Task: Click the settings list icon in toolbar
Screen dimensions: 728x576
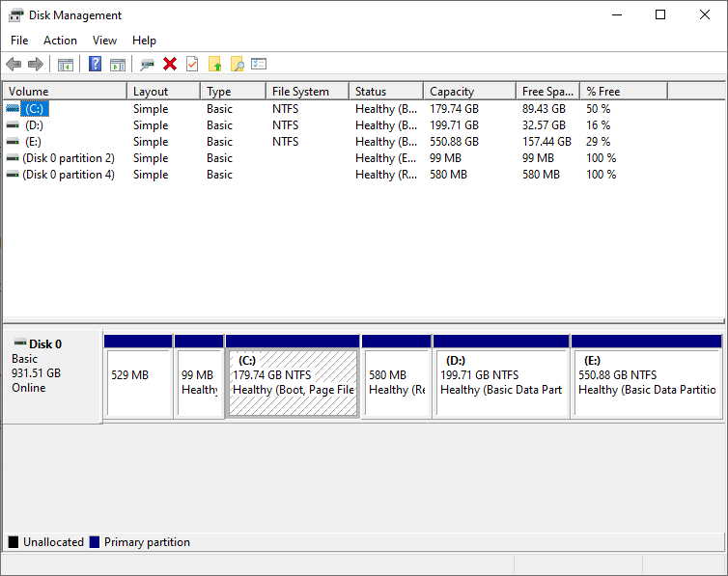Action: pos(259,65)
